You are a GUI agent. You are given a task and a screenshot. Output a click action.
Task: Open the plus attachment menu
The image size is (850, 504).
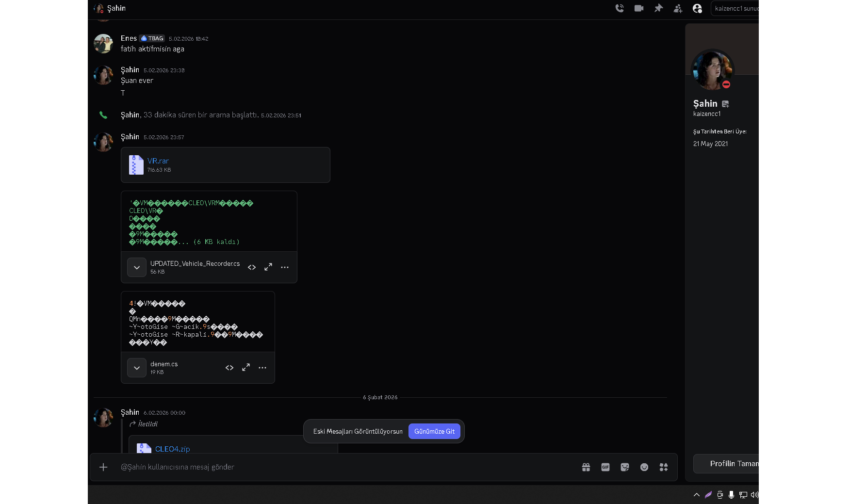click(x=103, y=467)
